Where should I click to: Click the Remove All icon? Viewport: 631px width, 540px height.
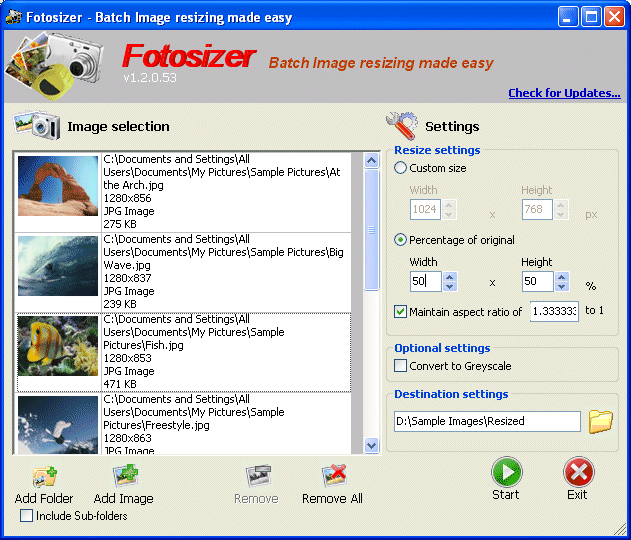point(334,476)
